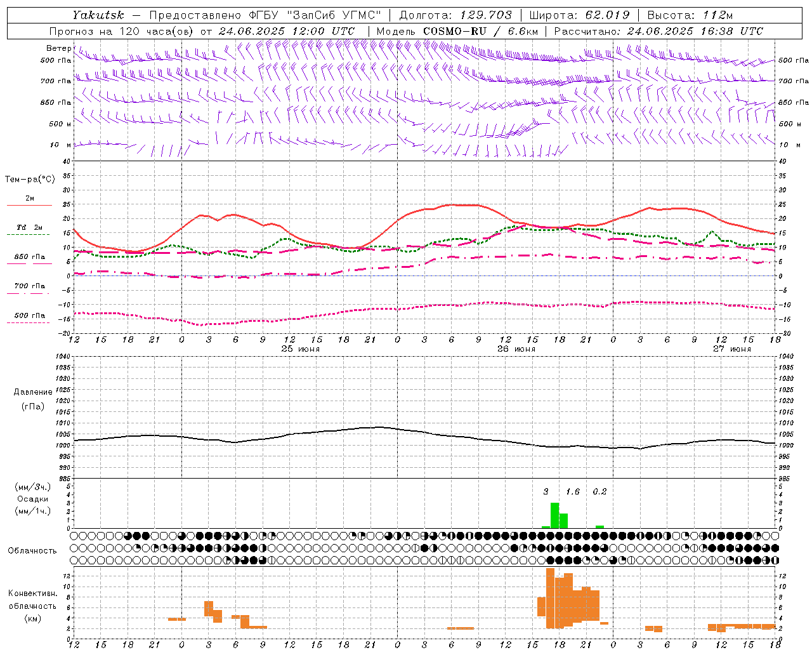Click the red "2м" temperature legend line

tap(29, 205)
